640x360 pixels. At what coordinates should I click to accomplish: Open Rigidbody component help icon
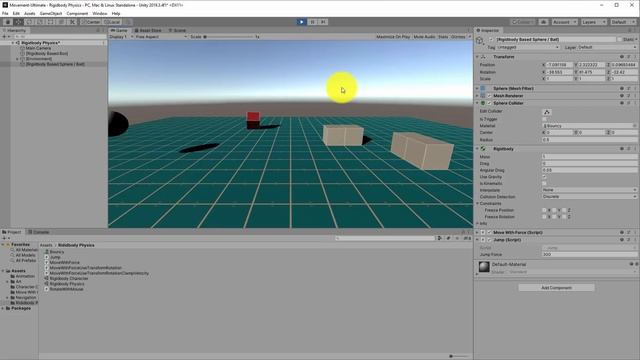point(622,149)
